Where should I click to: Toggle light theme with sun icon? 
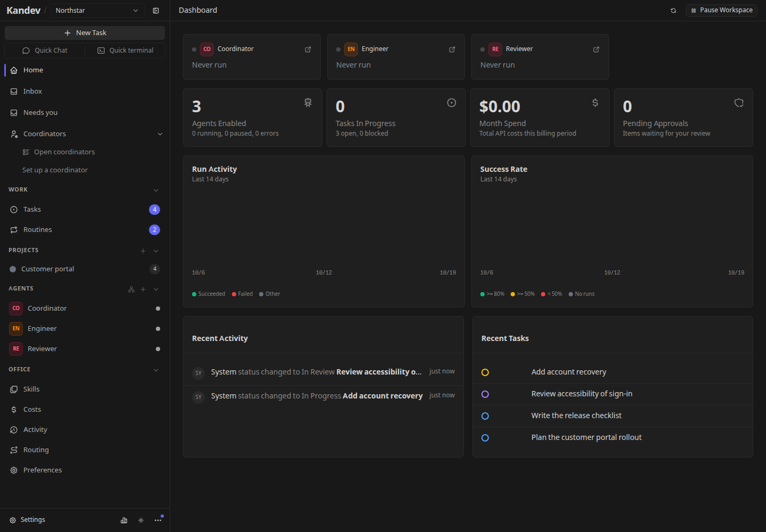click(141, 520)
